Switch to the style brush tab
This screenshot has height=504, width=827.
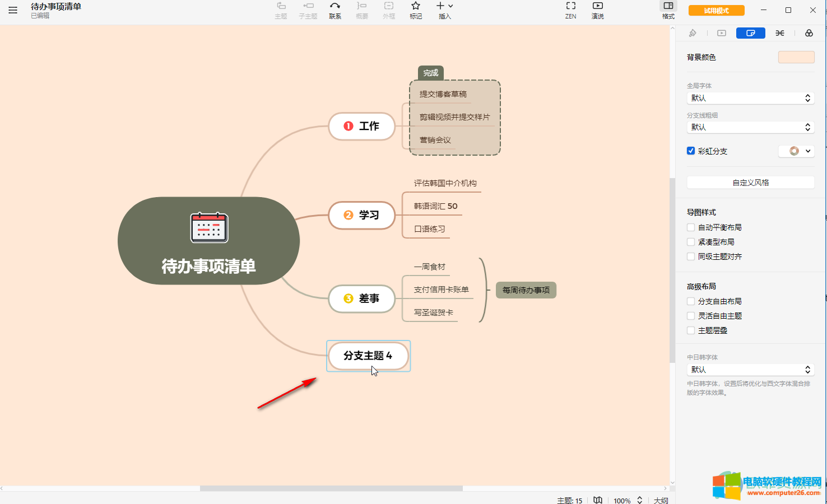(x=693, y=33)
